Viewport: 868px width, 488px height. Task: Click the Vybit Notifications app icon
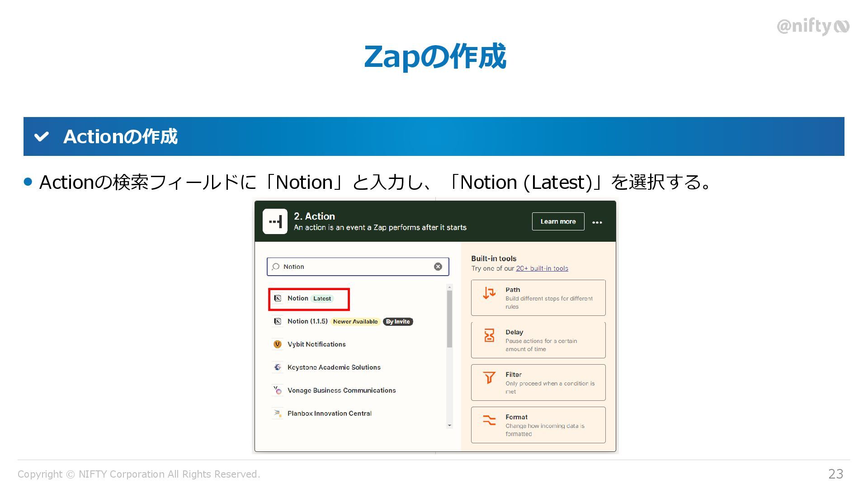(x=278, y=344)
